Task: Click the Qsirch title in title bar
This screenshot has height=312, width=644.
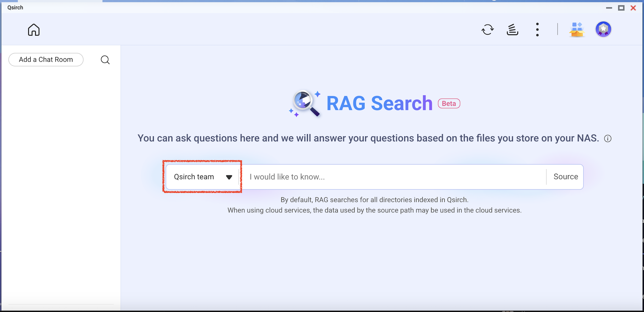Action: pyautogui.click(x=15, y=8)
